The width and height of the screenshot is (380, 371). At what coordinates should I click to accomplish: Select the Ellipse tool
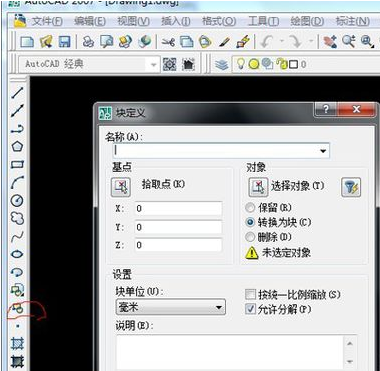[x=17, y=254]
